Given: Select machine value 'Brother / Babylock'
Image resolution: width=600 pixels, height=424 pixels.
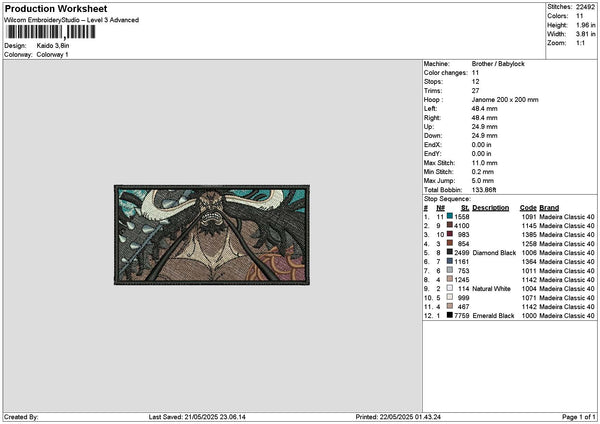Looking at the screenshot, I should pyautogui.click(x=498, y=64).
